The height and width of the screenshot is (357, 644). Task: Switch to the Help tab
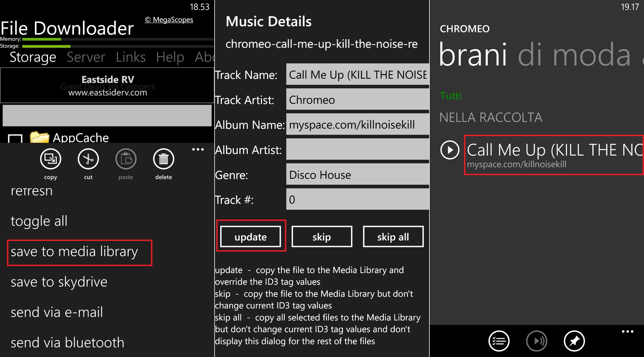pyautogui.click(x=170, y=57)
